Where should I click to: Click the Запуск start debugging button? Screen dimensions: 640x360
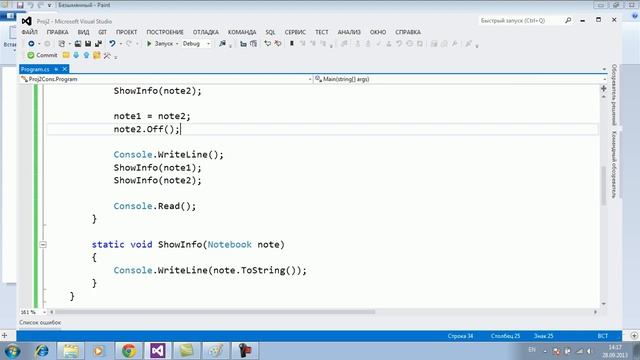(160, 44)
